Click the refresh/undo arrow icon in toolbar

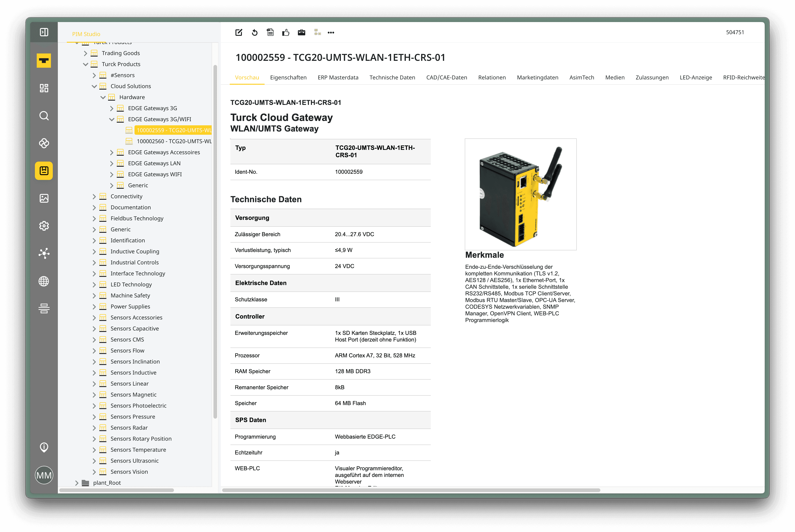255,32
